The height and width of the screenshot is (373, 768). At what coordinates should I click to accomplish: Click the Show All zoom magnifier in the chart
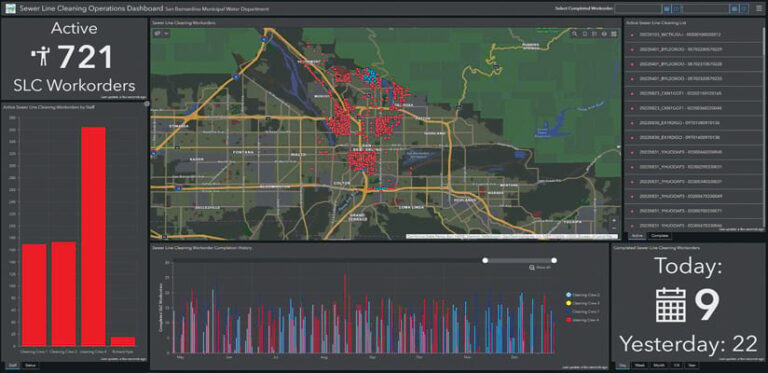531,268
